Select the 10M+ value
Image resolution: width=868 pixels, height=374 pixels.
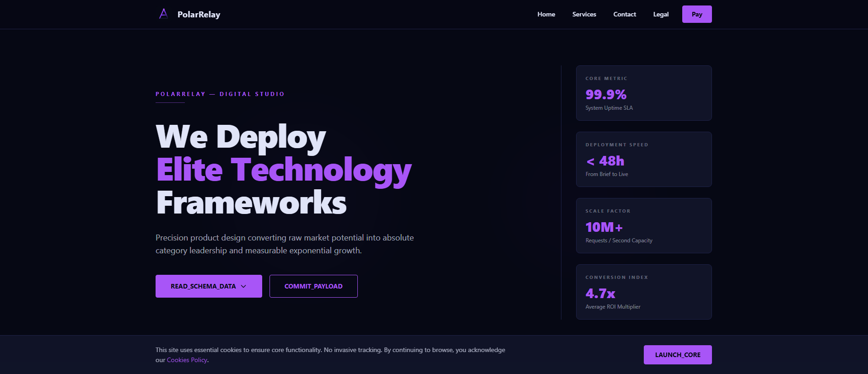coord(604,227)
